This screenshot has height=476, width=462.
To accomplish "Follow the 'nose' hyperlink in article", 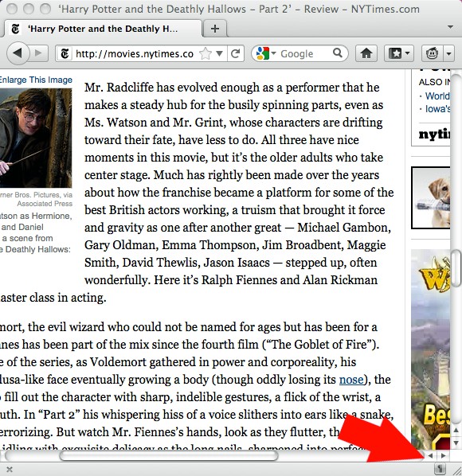I will [351, 380].
